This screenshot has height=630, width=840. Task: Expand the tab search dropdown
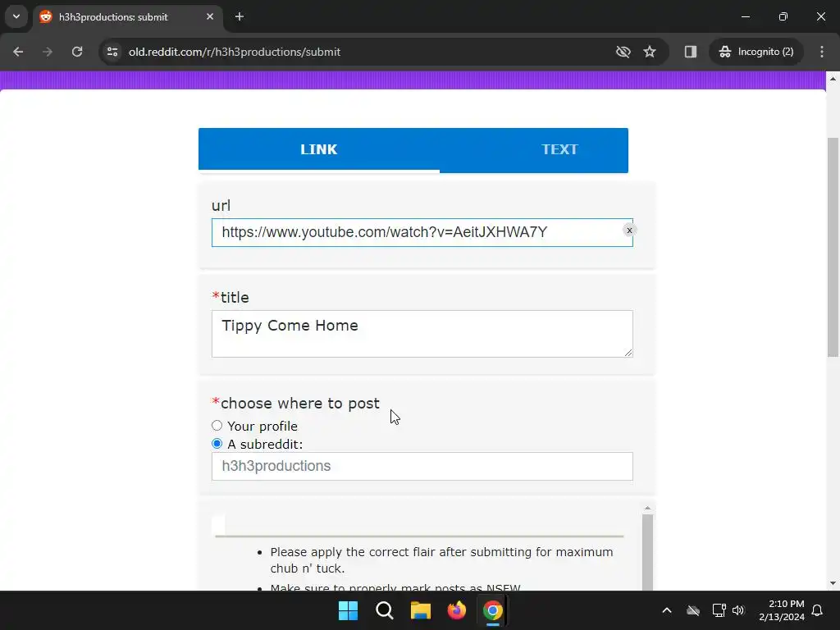[16, 16]
